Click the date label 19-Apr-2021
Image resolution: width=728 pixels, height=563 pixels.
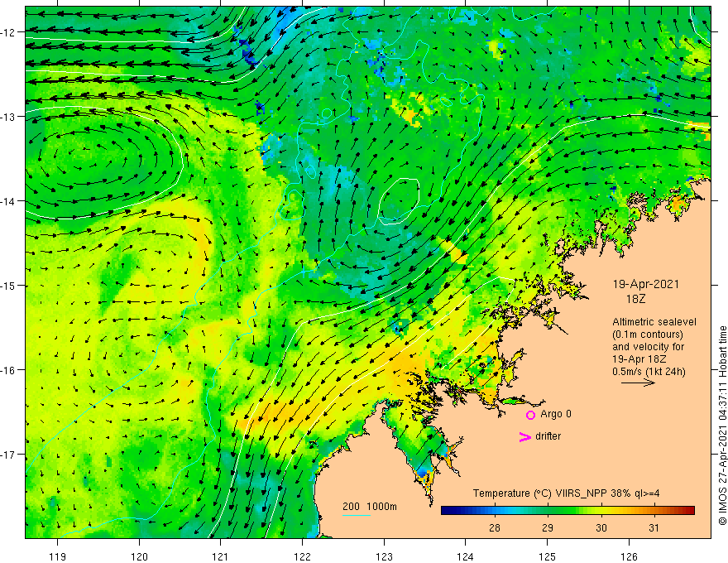[x=646, y=284]
